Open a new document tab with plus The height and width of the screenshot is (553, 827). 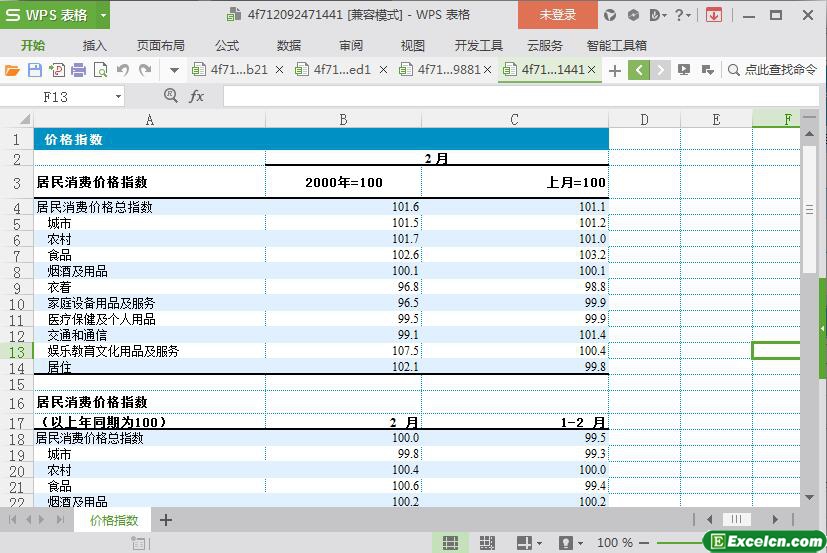pos(614,70)
